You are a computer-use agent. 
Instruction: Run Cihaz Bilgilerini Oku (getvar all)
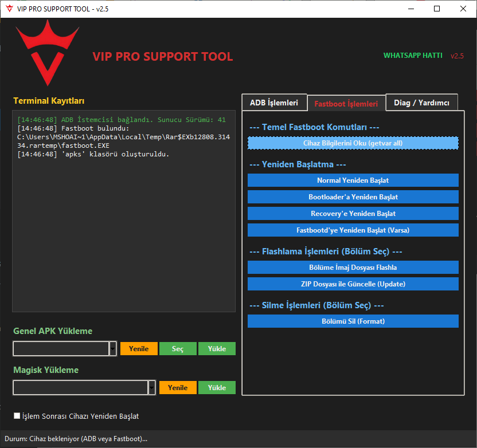(x=353, y=143)
